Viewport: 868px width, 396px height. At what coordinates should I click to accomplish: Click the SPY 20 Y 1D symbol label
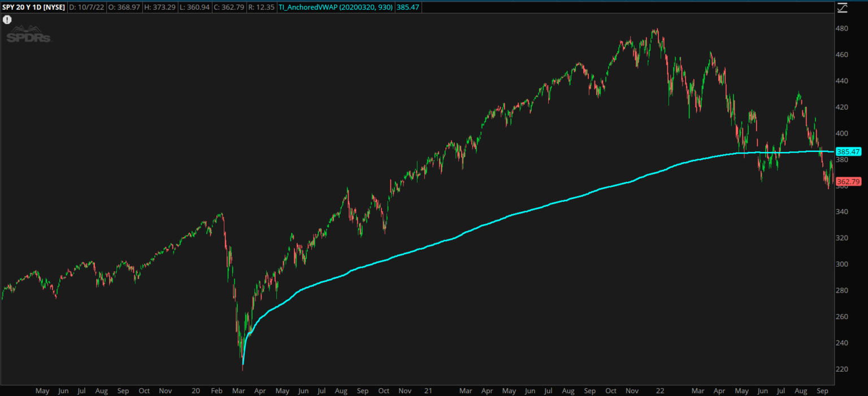(x=34, y=7)
